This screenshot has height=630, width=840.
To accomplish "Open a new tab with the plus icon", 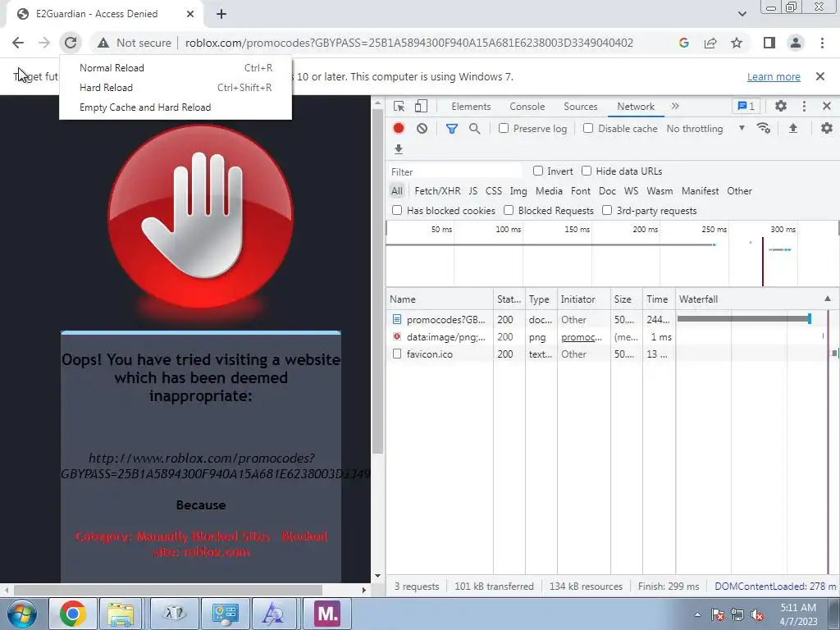I will coord(221,14).
